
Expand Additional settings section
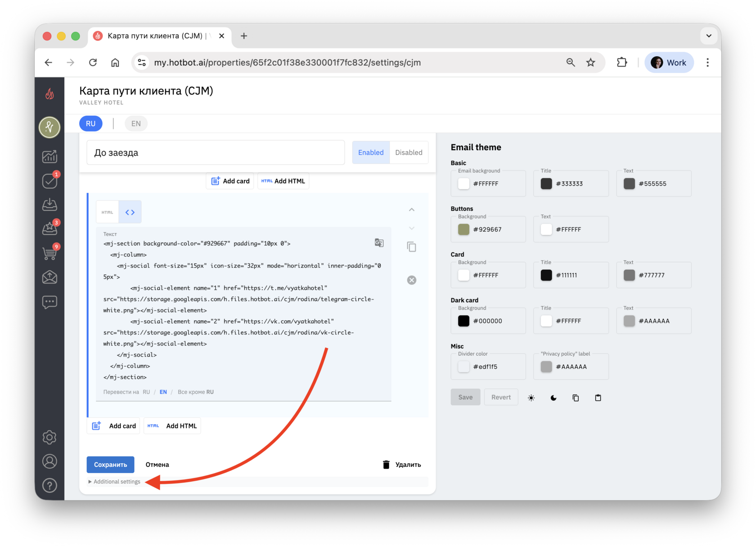[x=114, y=482]
